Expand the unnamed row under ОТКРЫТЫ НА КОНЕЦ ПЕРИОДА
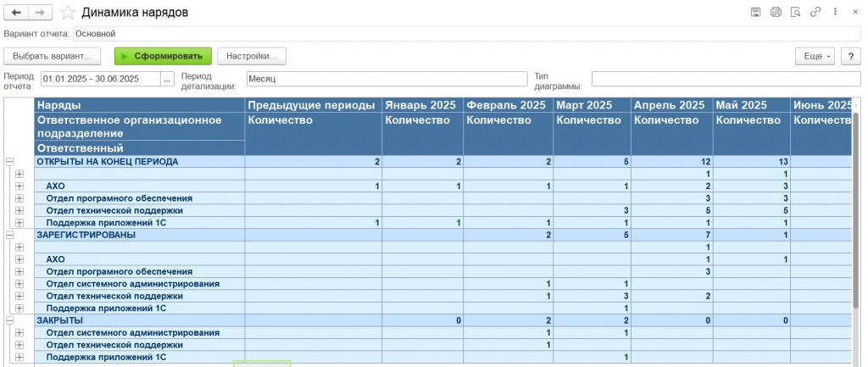868x367 pixels. (19, 174)
